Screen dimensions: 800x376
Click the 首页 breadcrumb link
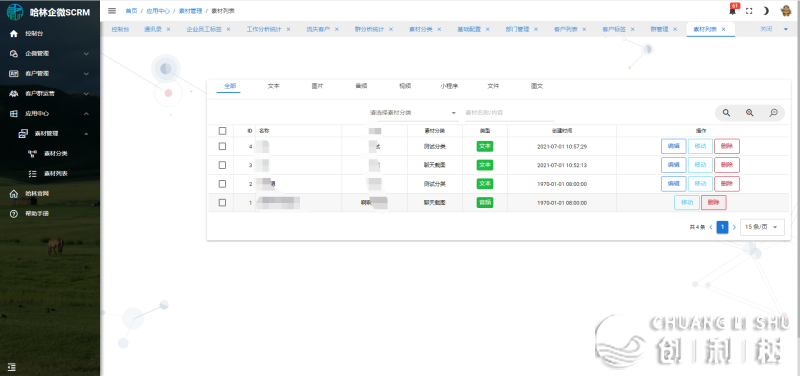131,11
